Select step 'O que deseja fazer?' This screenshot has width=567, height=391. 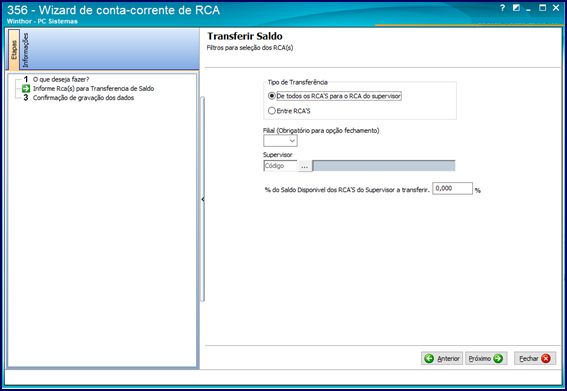tap(61, 79)
